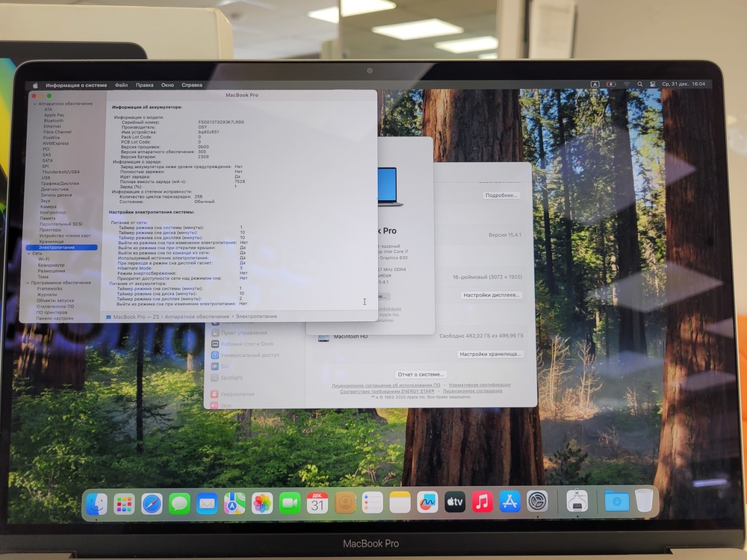Open Информация о системе app menu
The width and height of the screenshot is (747, 560).
[76, 85]
